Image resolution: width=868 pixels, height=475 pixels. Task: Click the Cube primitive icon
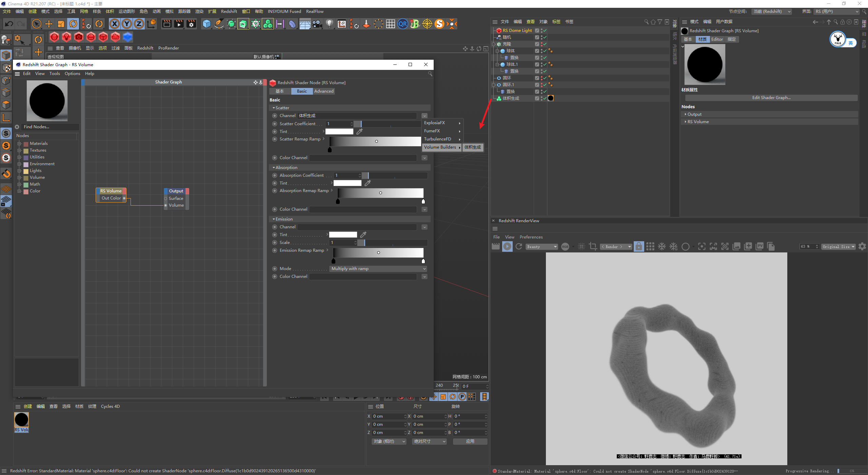[206, 24]
